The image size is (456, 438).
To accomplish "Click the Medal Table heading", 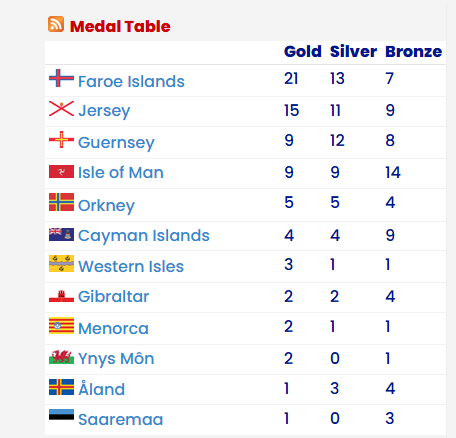I will [120, 26].
